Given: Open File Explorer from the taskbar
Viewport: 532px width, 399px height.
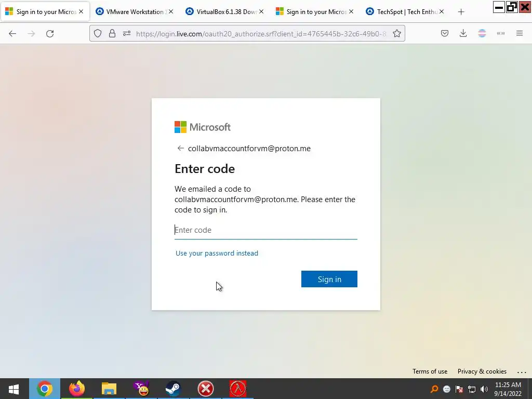Looking at the screenshot, I should (109, 389).
